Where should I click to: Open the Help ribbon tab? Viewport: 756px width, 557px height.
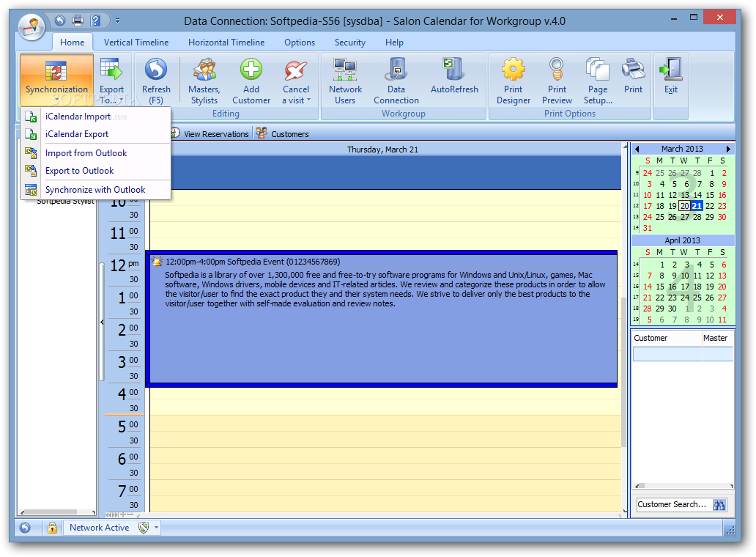394,43
